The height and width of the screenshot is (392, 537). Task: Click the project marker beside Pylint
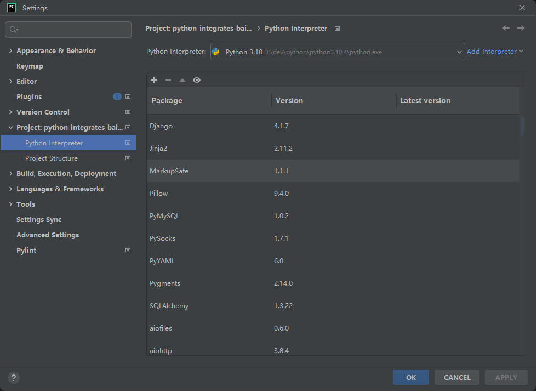(x=128, y=250)
